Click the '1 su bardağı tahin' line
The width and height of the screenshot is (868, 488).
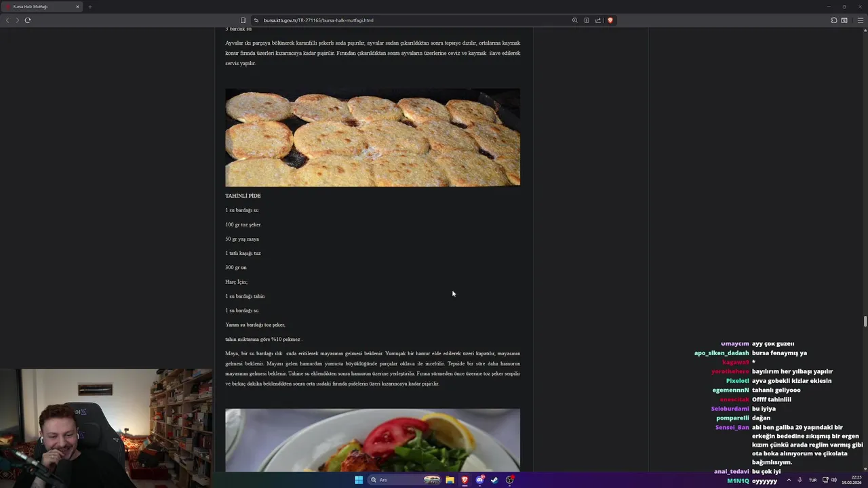(245, 296)
